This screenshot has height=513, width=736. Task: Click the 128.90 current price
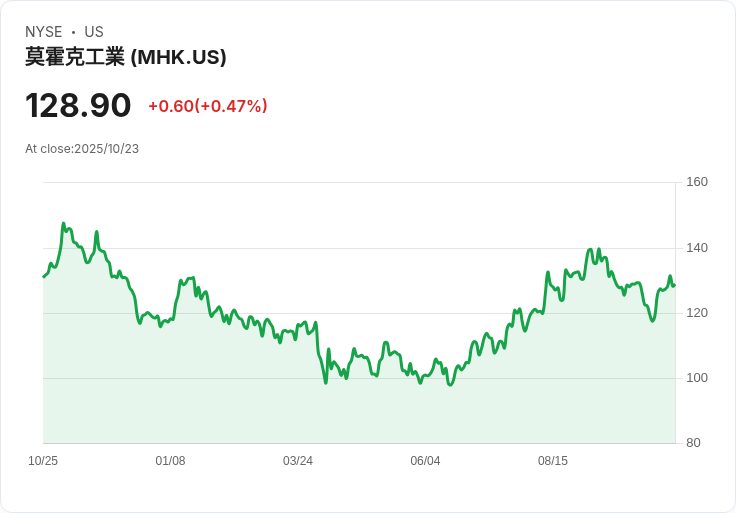[78, 105]
